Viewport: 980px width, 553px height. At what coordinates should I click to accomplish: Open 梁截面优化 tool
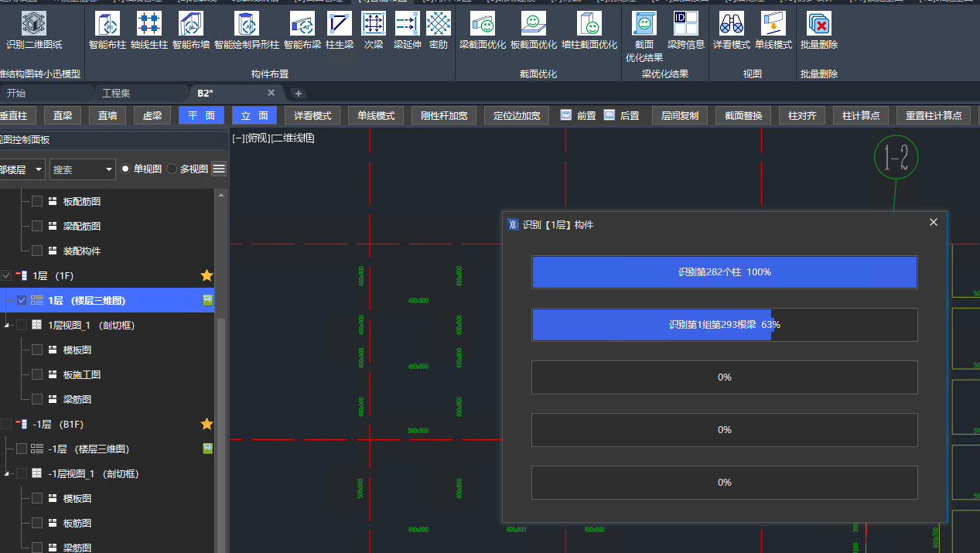tap(483, 25)
